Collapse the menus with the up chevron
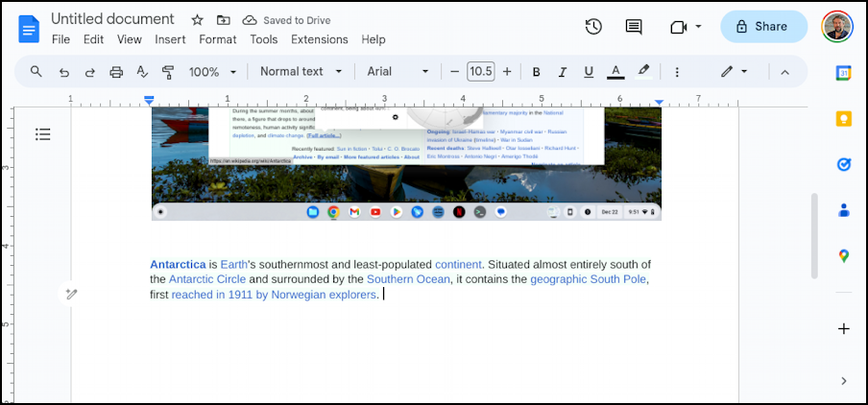 784,72
